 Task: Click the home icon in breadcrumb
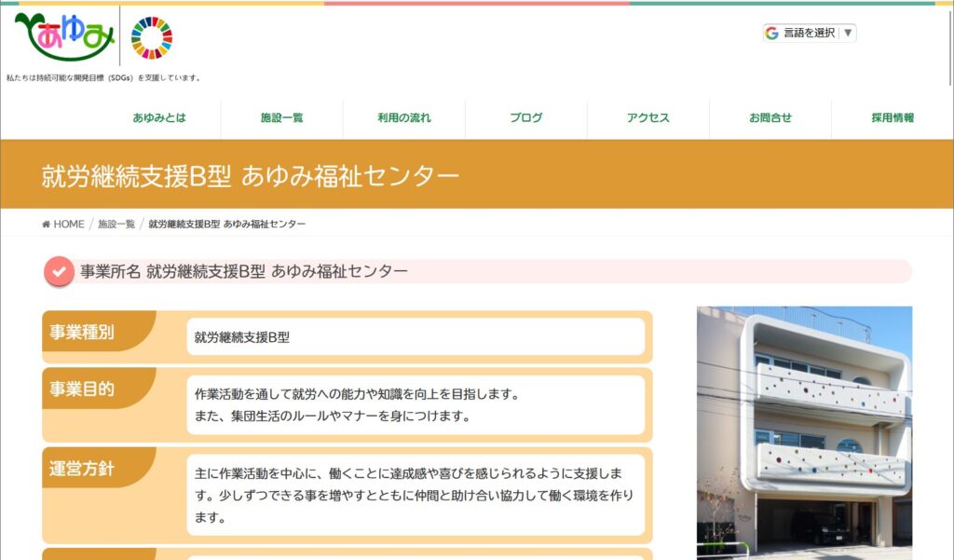(47, 225)
